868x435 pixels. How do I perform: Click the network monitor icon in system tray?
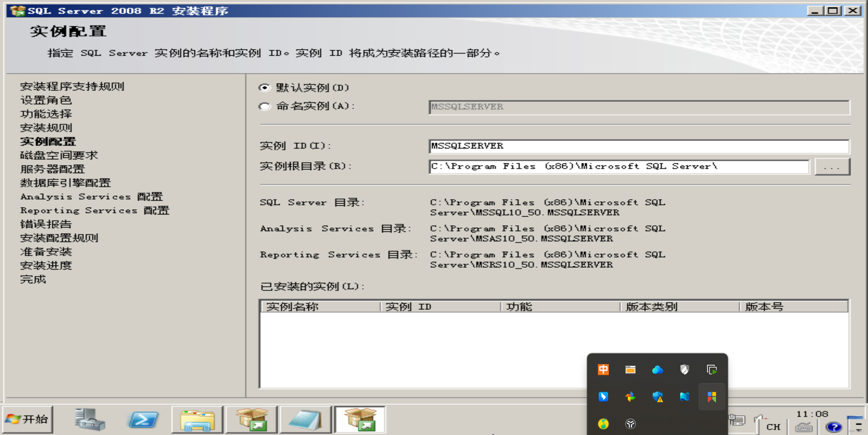point(737,420)
